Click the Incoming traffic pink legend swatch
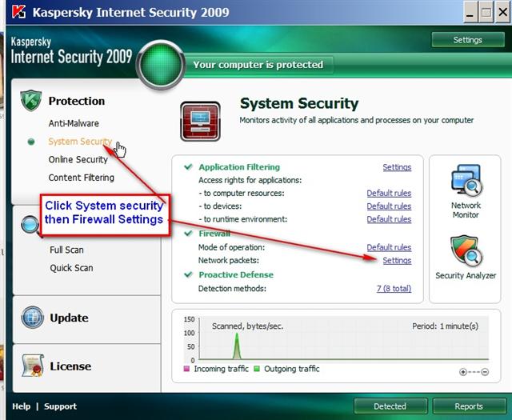 (x=186, y=369)
